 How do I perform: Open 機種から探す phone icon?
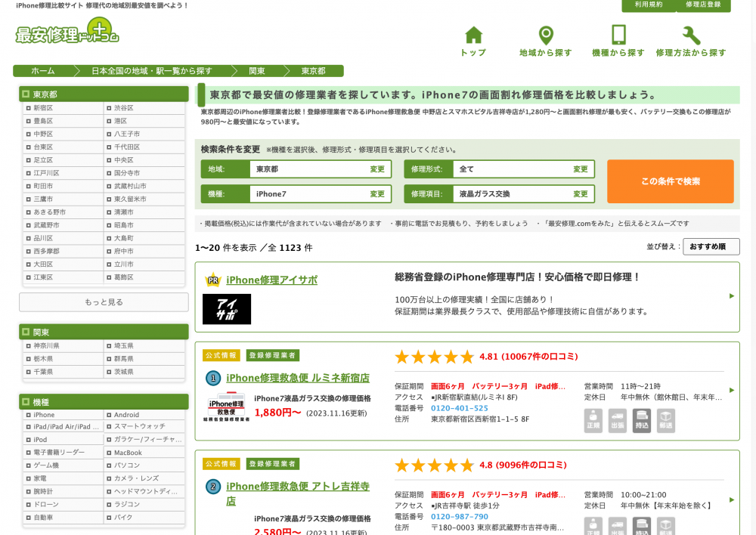(618, 36)
